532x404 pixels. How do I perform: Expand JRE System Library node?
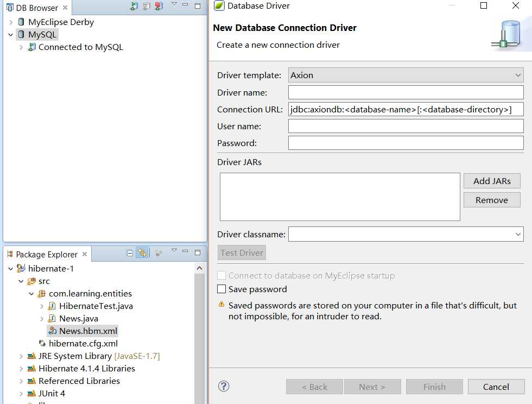(x=21, y=356)
